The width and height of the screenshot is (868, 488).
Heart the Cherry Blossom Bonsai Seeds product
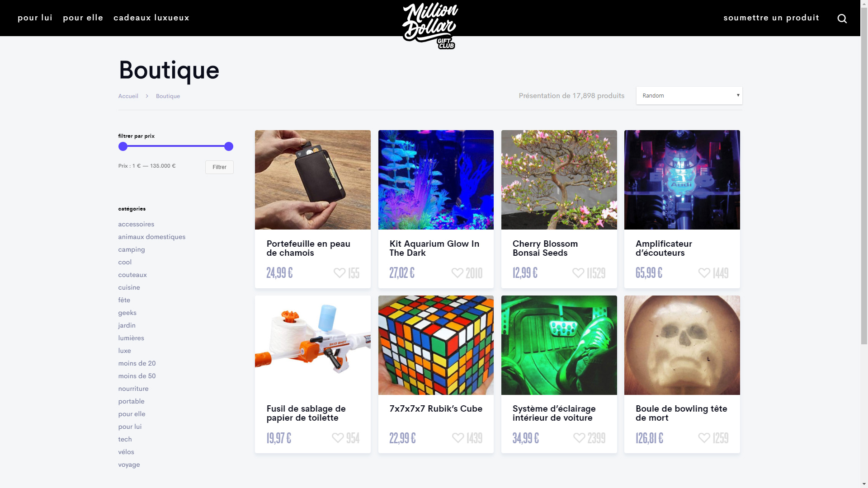578,273
